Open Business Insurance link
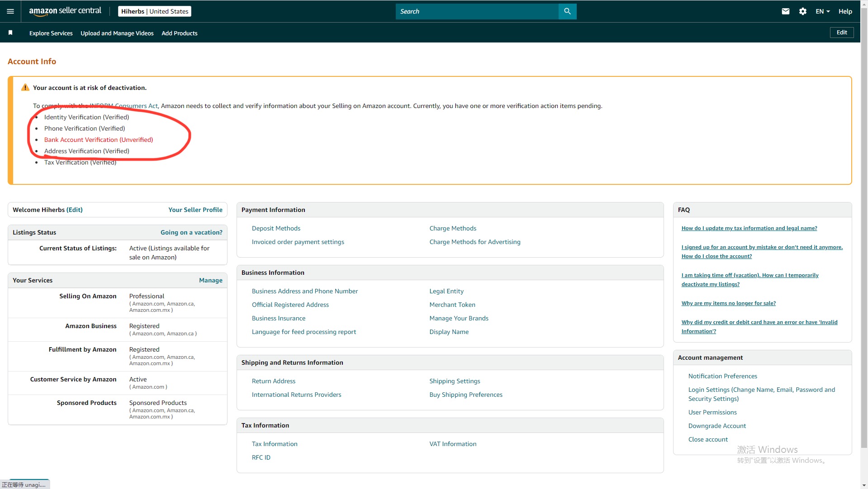This screenshot has height=489, width=868. click(x=279, y=318)
